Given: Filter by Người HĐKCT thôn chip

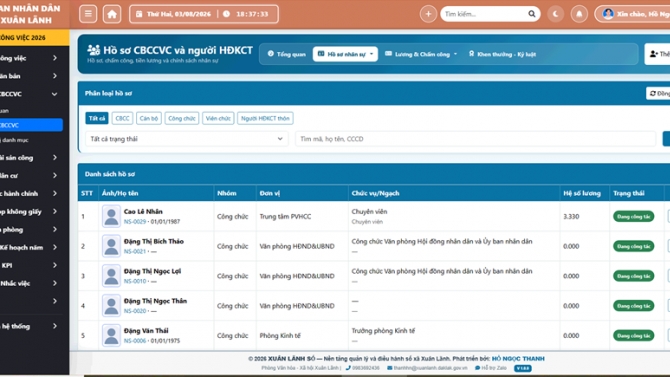Looking at the screenshot, I should point(265,118).
